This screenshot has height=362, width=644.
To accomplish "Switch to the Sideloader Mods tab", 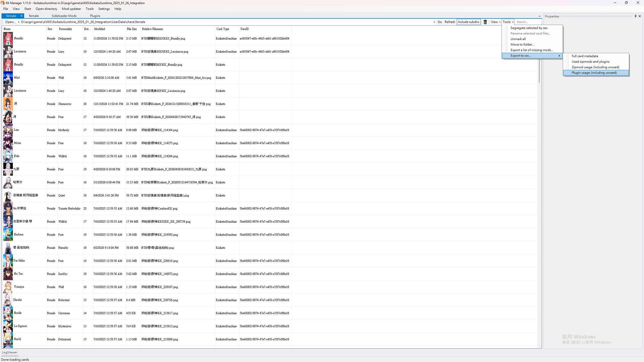I will click(64, 16).
